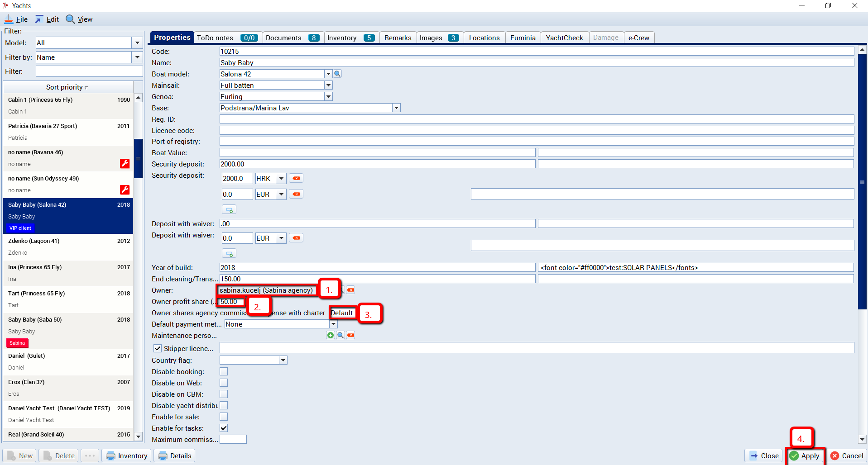Remove the EUR security deposit row
The height and width of the screenshot is (465, 868).
click(x=296, y=194)
